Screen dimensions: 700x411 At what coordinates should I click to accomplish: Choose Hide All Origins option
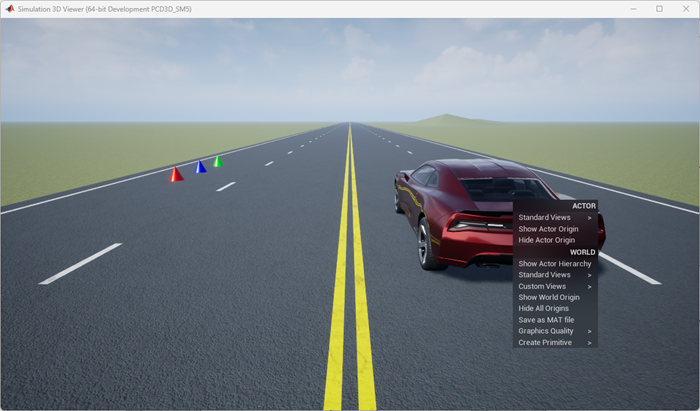(555, 308)
